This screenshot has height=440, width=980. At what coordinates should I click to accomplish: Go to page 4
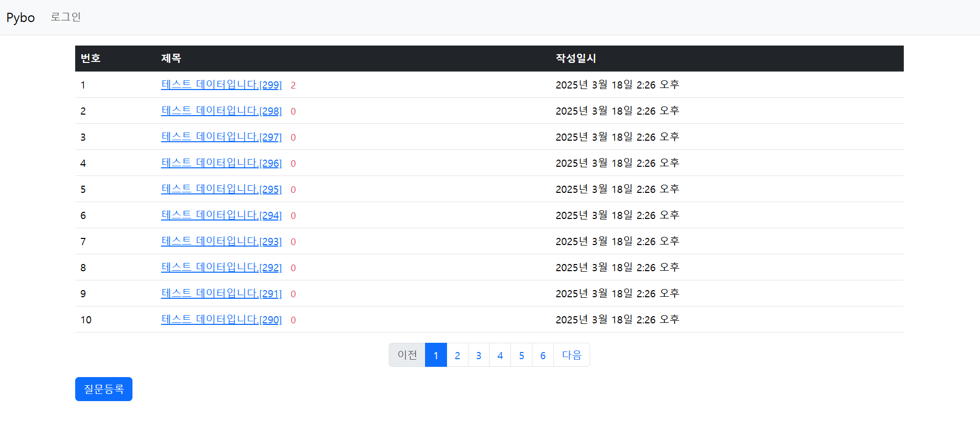point(500,355)
